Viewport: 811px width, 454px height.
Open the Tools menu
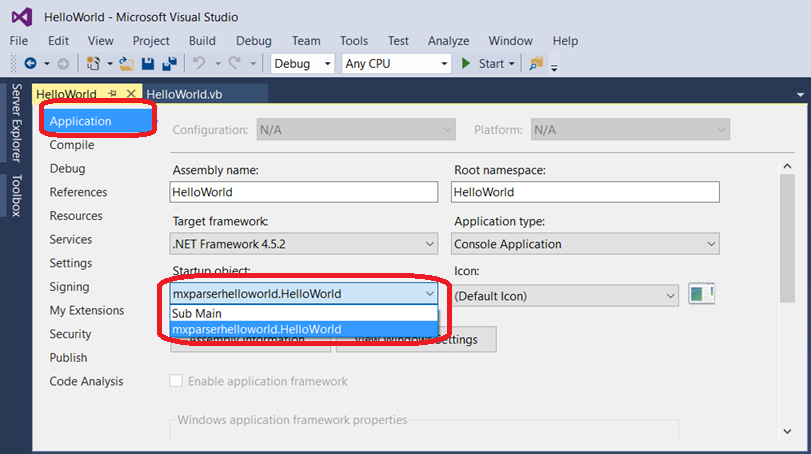click(354, 41)
